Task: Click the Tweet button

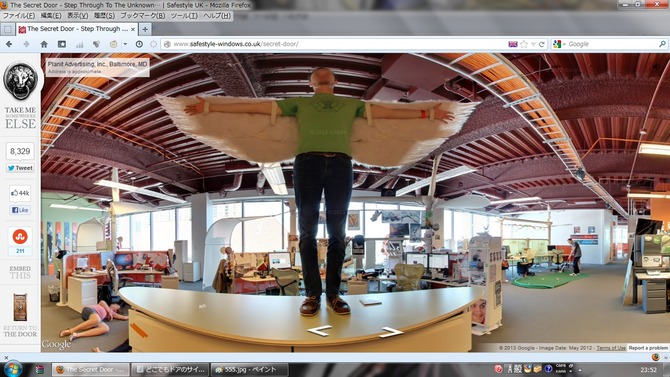Action: tap(20, 168)
